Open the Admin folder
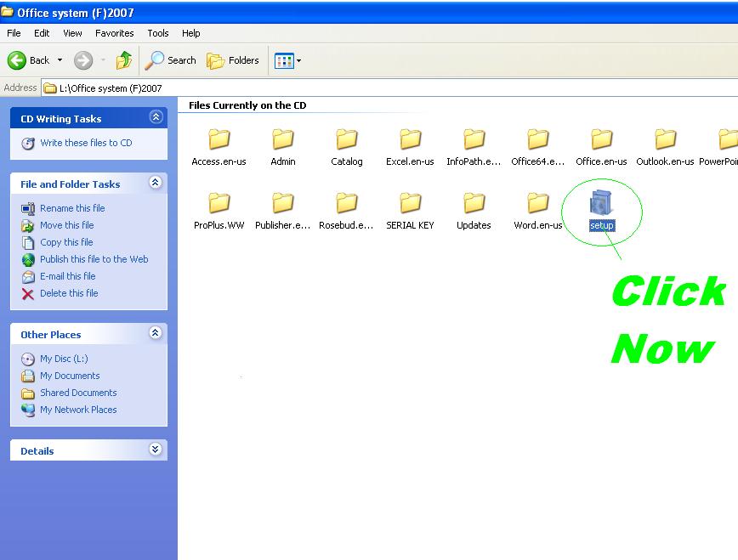Viewport: 738px width, 560px height. pos(282,140)
